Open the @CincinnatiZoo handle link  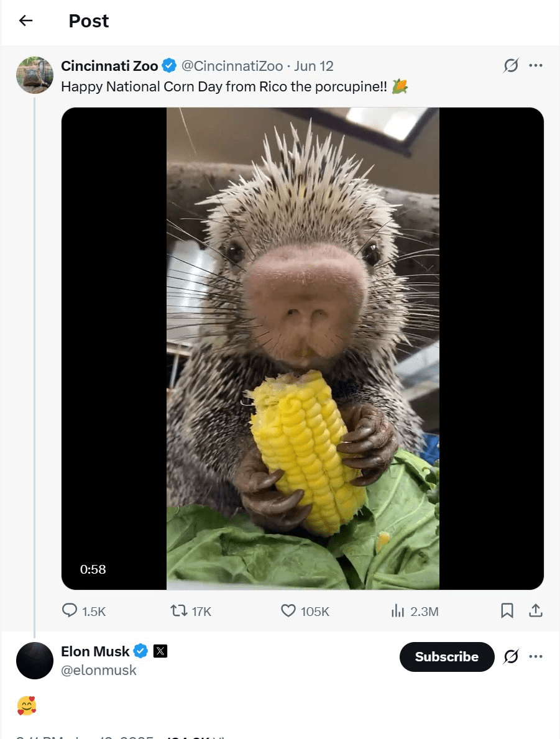click(x=232, y=66)
